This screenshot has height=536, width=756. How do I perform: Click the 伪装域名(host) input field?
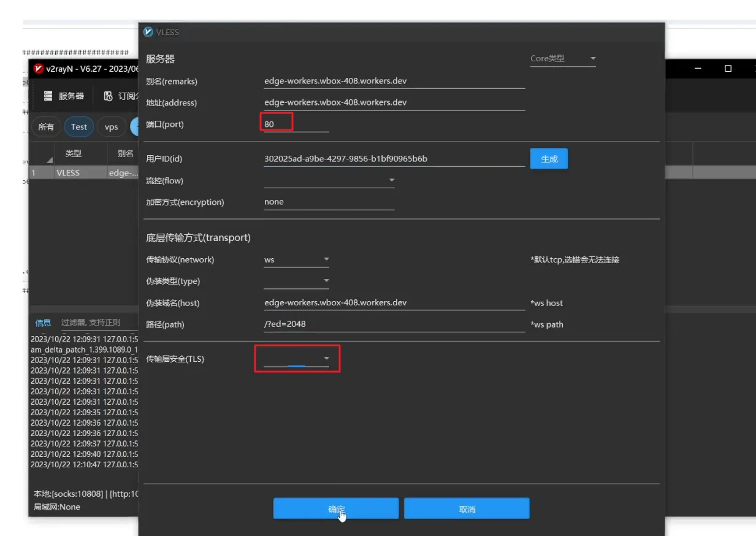coord(394,302)
